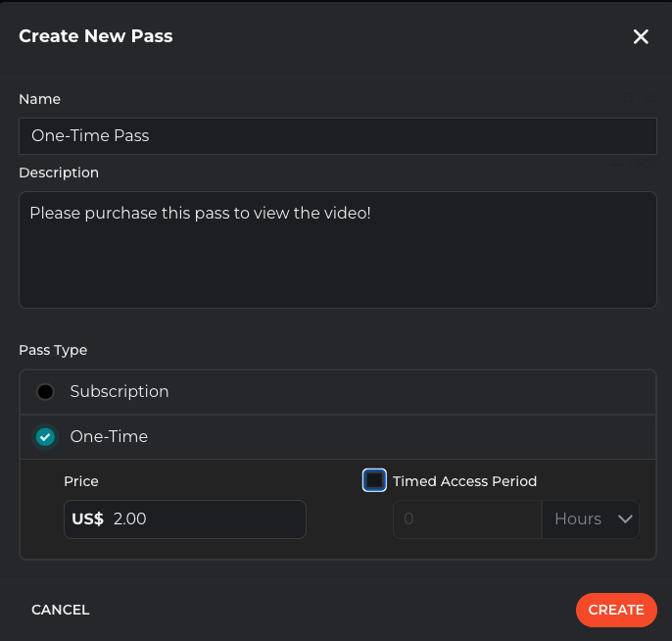Click the Pass Type section label
Screen dimensions: 672x641
53,350
